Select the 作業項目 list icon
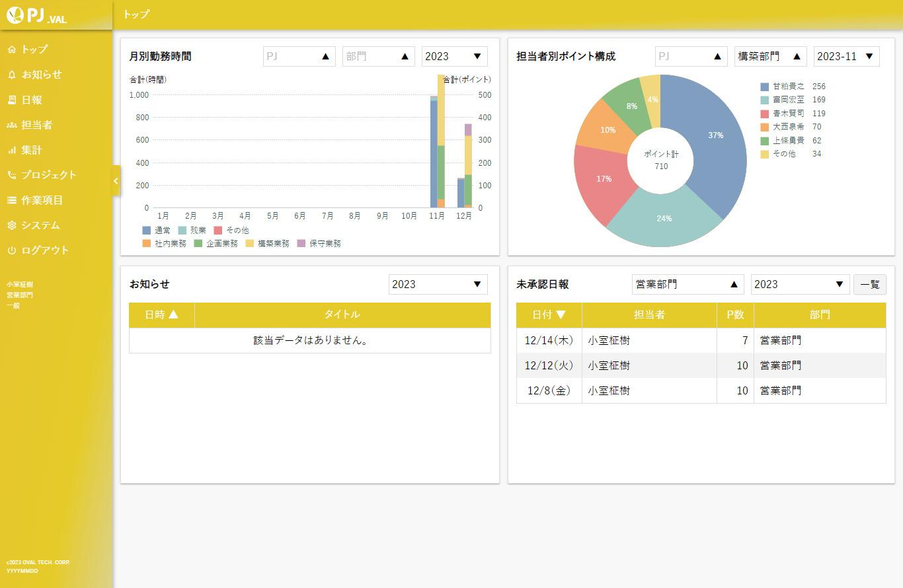903x588 pixels. coord(11,200)
